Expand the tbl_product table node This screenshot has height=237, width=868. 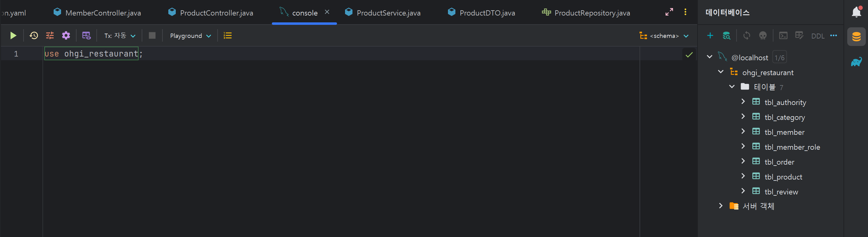click(743, 176)
